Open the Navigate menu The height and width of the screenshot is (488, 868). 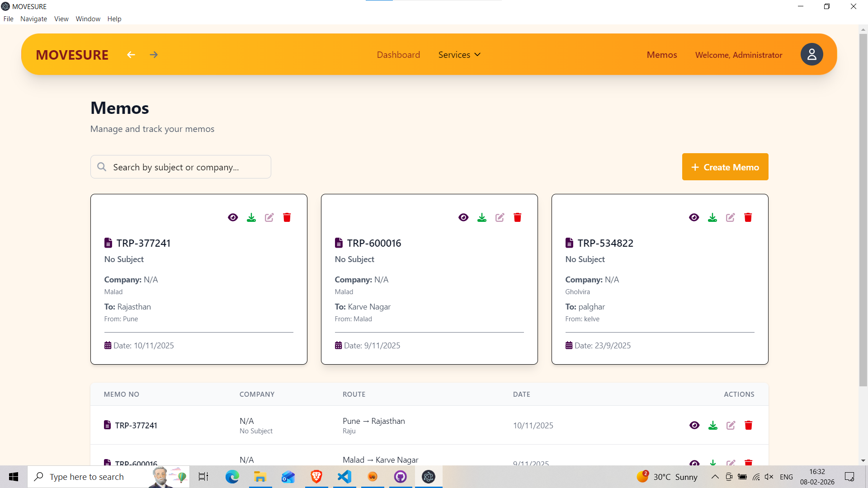33,19
